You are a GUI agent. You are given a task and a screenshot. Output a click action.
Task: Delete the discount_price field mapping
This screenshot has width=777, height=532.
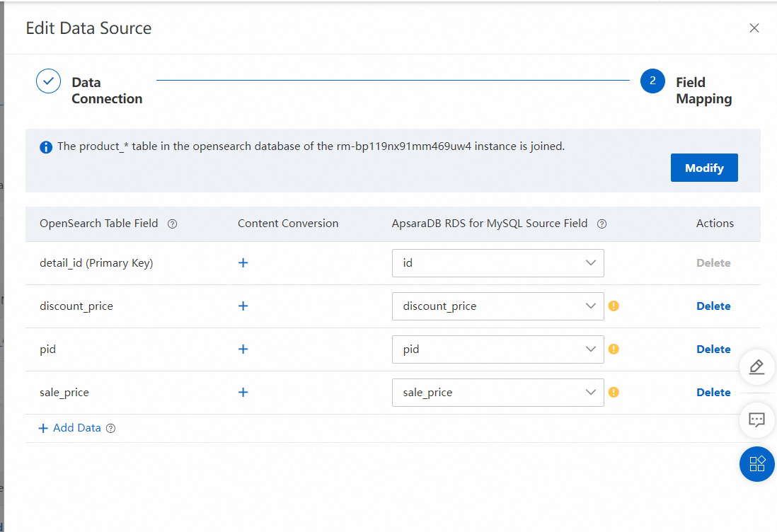coord(713,306)
